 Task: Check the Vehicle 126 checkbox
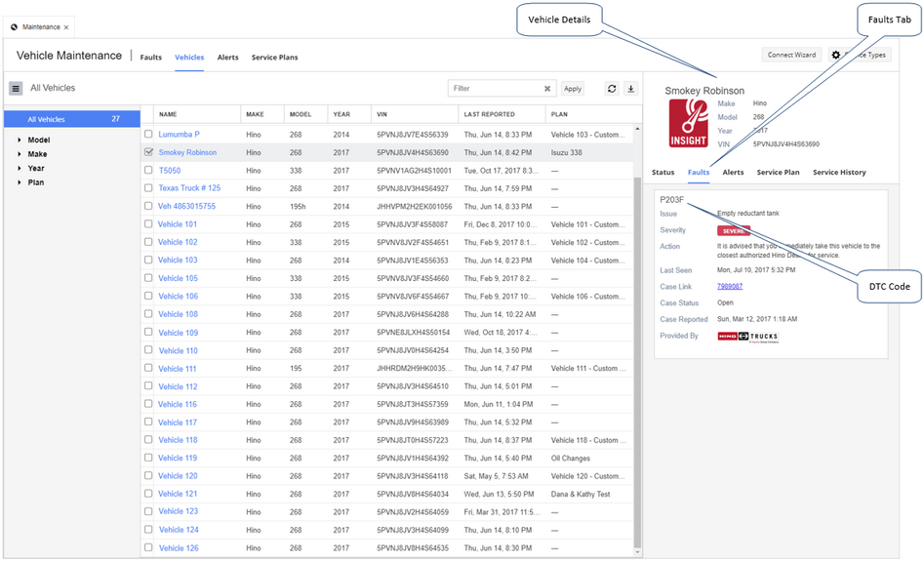(148, 547)
